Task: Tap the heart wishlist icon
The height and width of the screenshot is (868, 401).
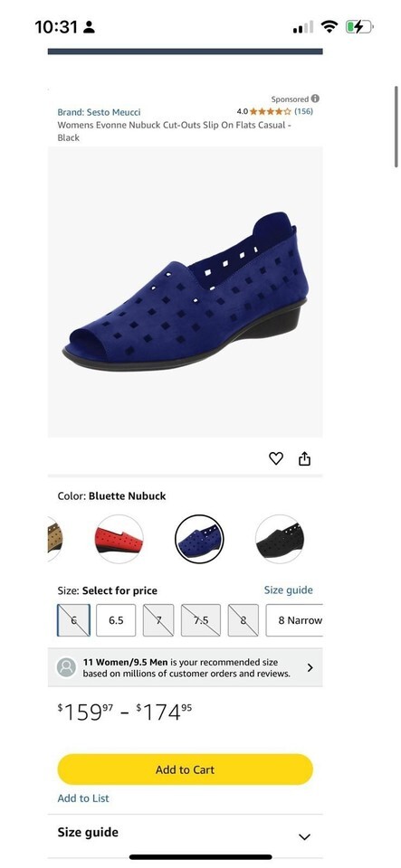Action: (x=276, y=458)
